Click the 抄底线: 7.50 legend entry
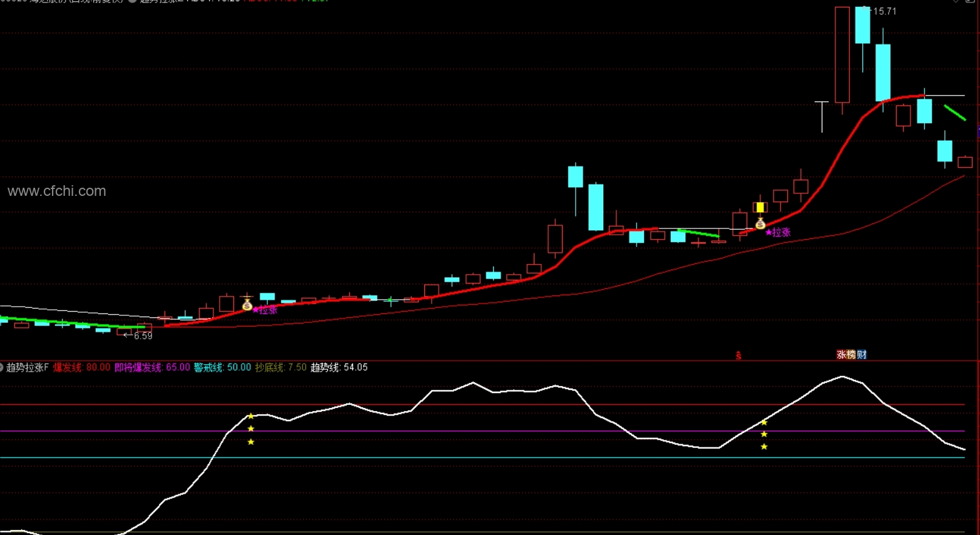This screenshot has width=980, height=535. pyautogui.click(x=281, y=367)
